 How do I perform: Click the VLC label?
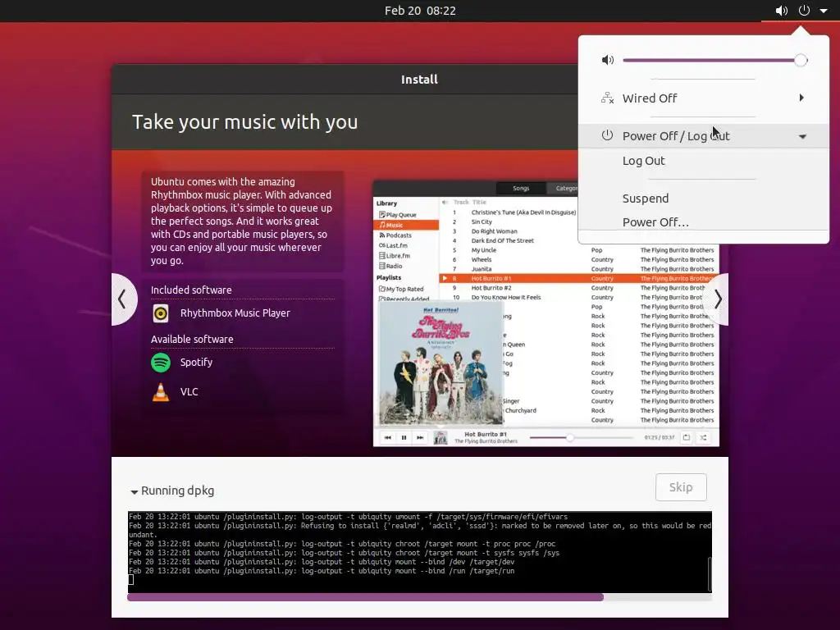point(189,391)
